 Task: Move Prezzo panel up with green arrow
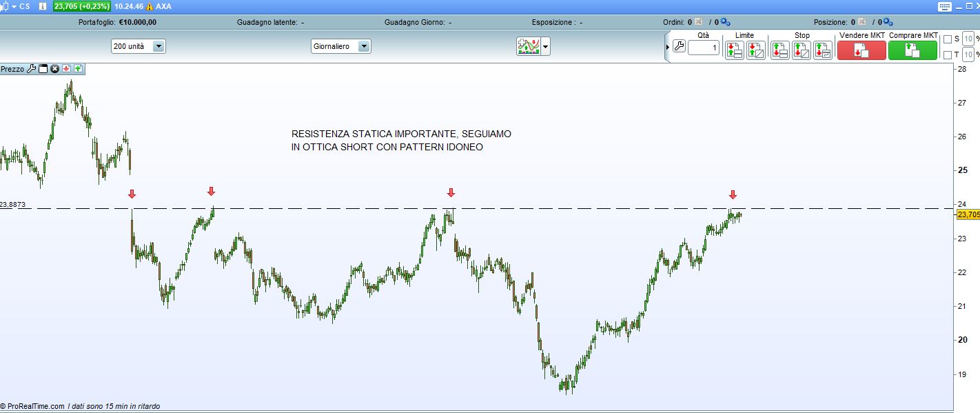coord(78,69)
